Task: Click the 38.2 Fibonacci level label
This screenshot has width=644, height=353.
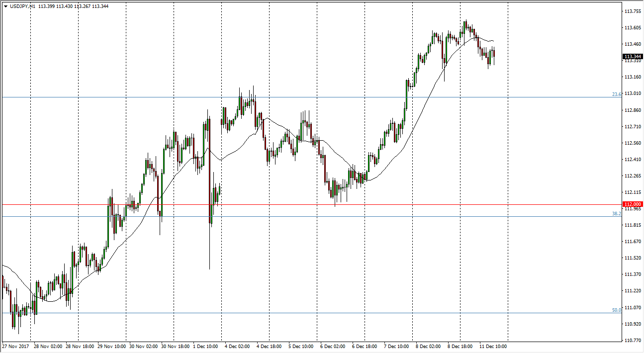Action: point(617,213)
